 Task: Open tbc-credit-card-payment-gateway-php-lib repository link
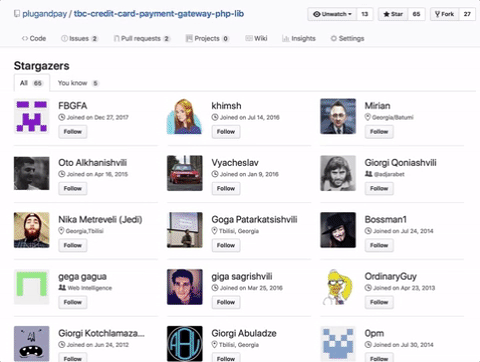coord(159,14)
